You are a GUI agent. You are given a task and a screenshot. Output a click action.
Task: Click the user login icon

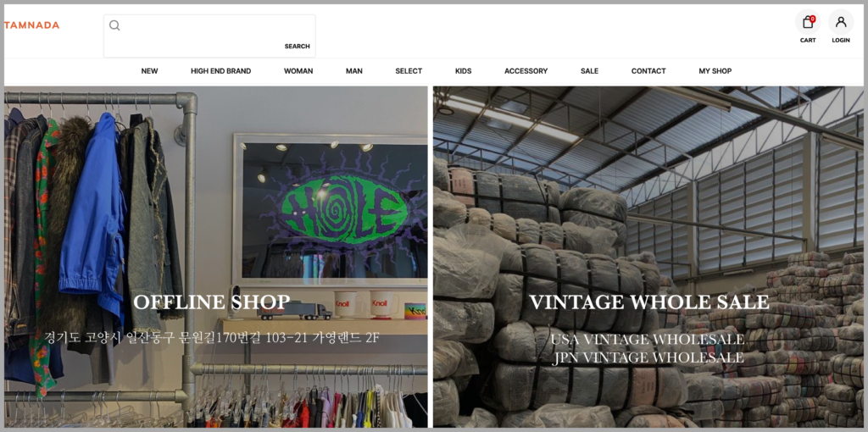tap(841, 22)
